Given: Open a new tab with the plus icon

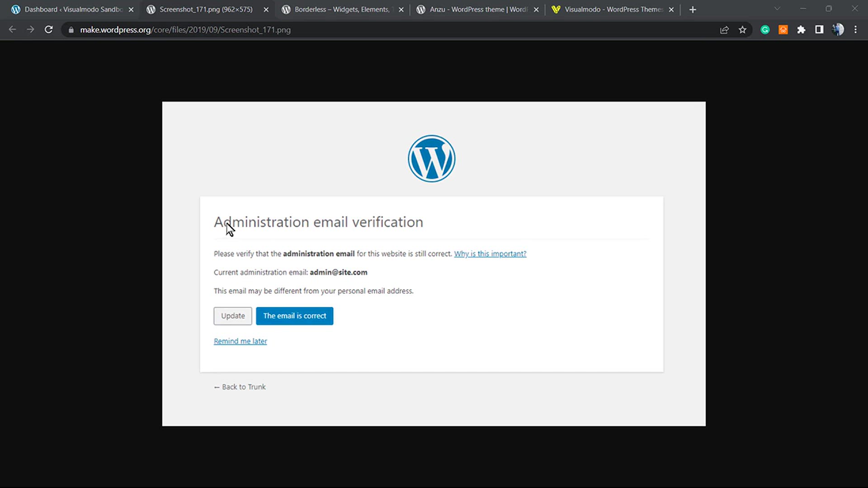Looking at the screenshot, I should click(x=693, y=9).
